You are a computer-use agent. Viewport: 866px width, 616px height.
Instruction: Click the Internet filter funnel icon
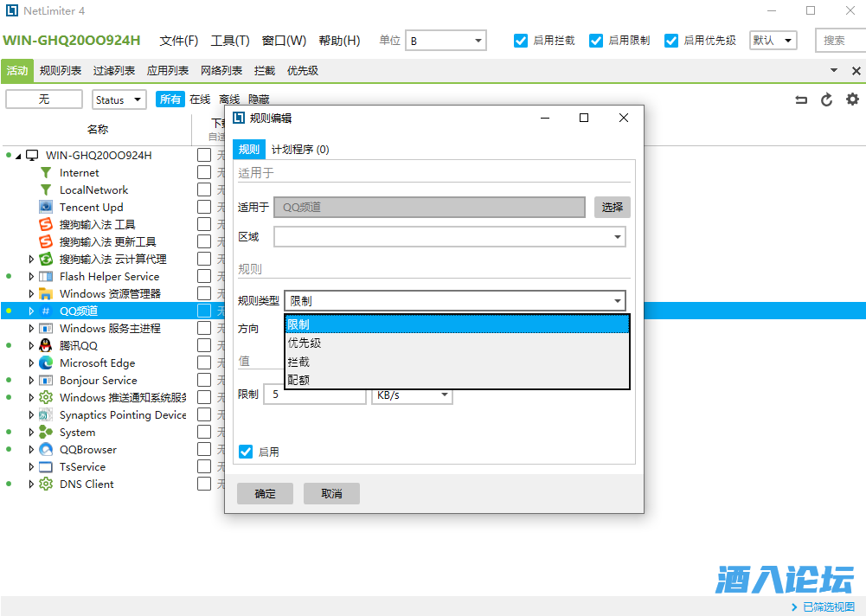(46, 172)
